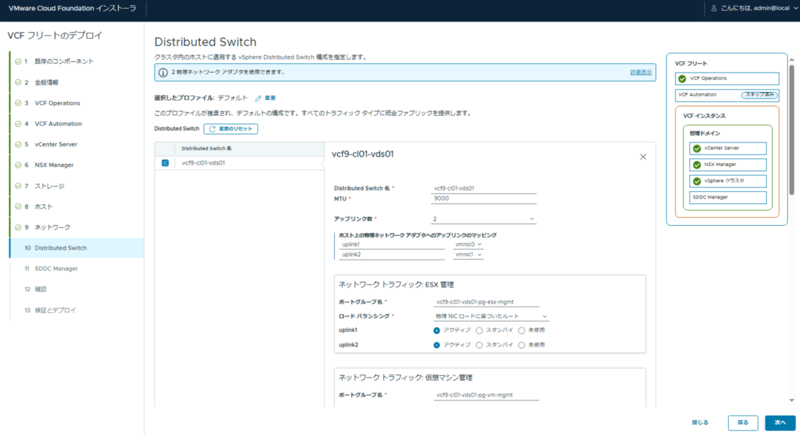Select step 10 Distributed Switch
The width and height of the screenshot is (800, 435).
tap(77, 248)
